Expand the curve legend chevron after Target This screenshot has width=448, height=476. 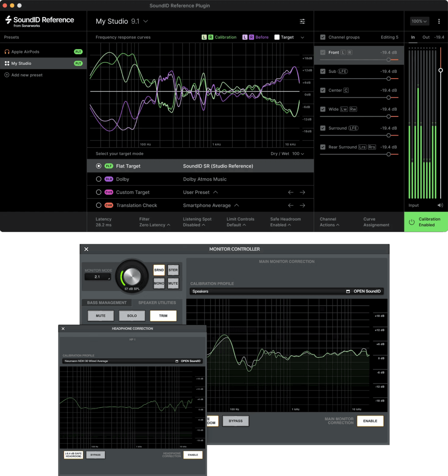[302, 37]
